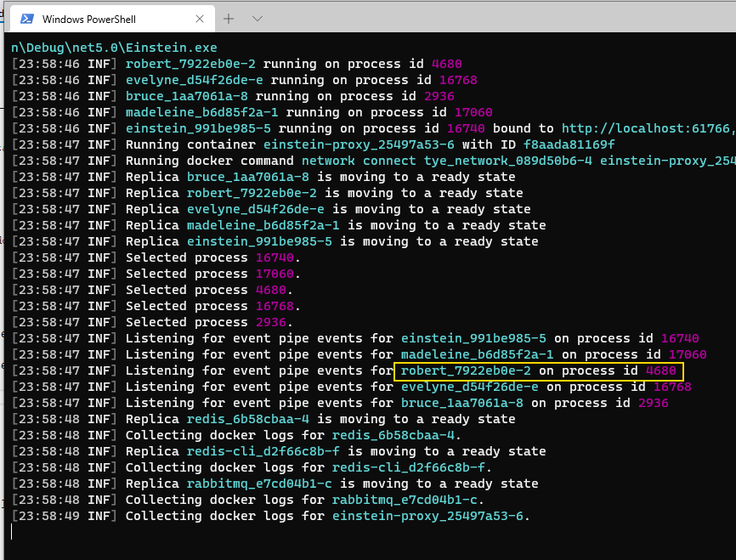Open a new terminal tab
736x560 pixels.
[229, 19]
